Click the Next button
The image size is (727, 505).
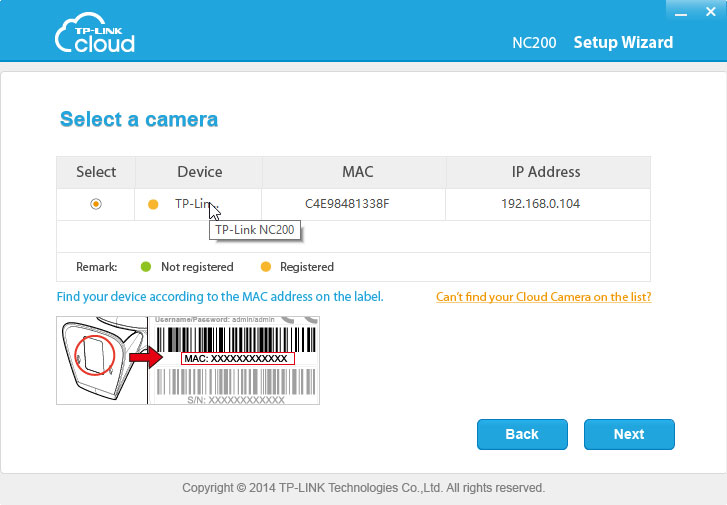coord(629,435)
